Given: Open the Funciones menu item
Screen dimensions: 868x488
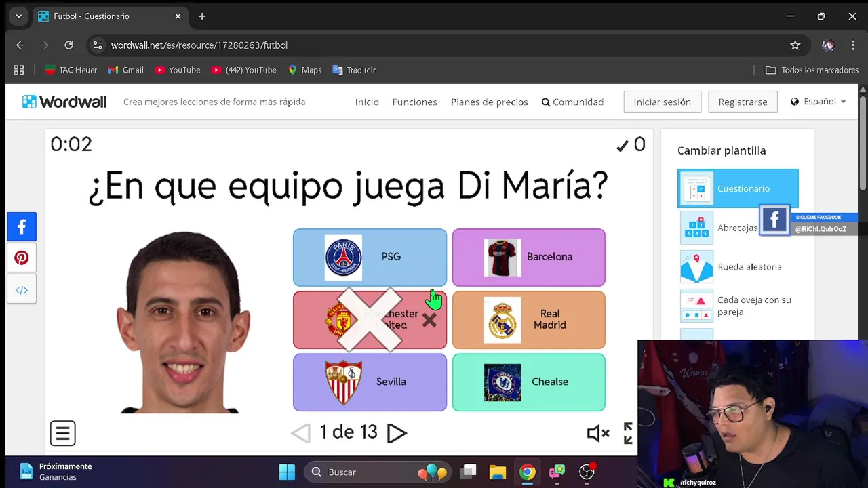Looking at the screenshot, I should pyautogui.click(x=414, y=102).
